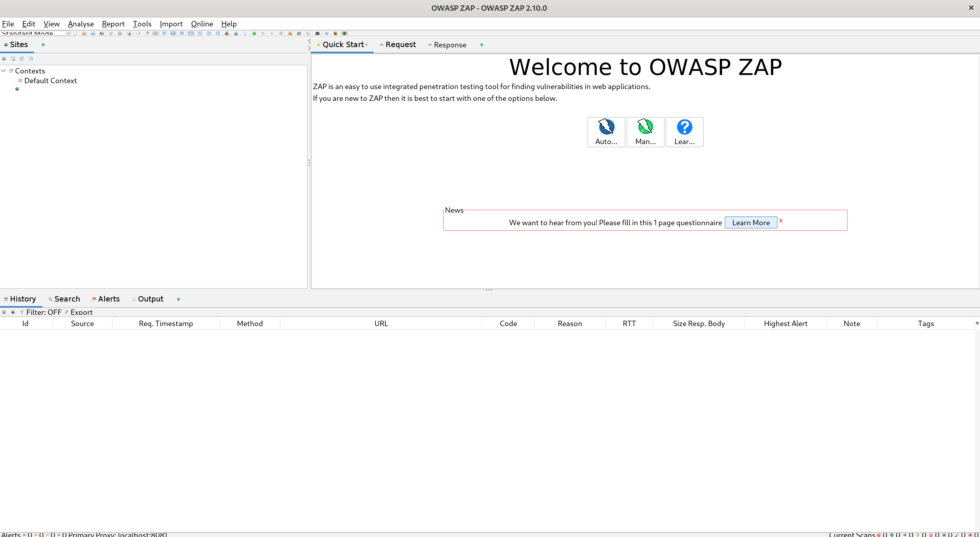Switch to the Output tab

tap(148, 299)
